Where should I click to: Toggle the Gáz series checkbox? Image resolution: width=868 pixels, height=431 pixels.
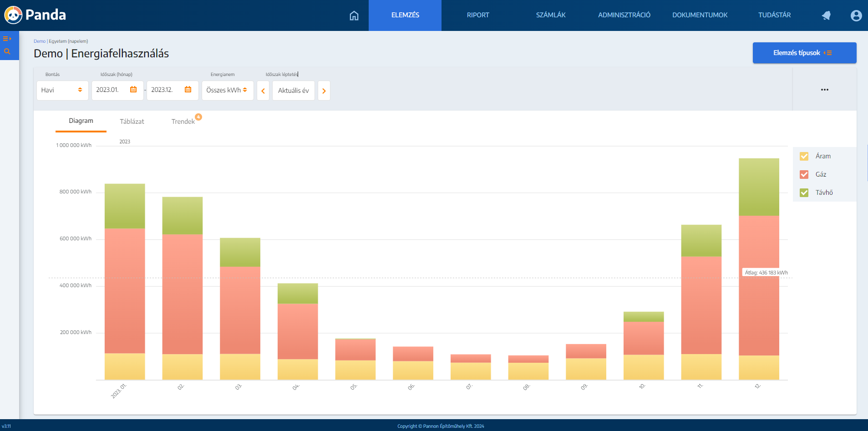[804, 174]
